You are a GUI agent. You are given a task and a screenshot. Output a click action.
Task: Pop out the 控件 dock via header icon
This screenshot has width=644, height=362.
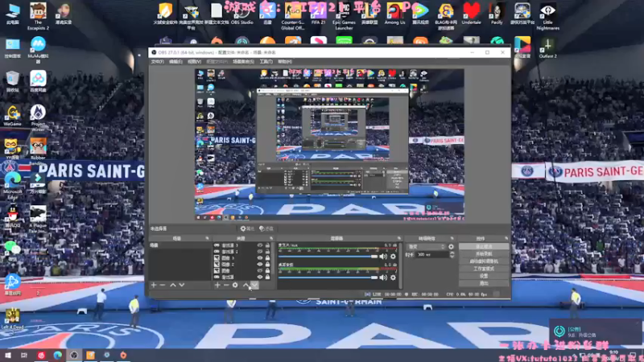[506, 238]
